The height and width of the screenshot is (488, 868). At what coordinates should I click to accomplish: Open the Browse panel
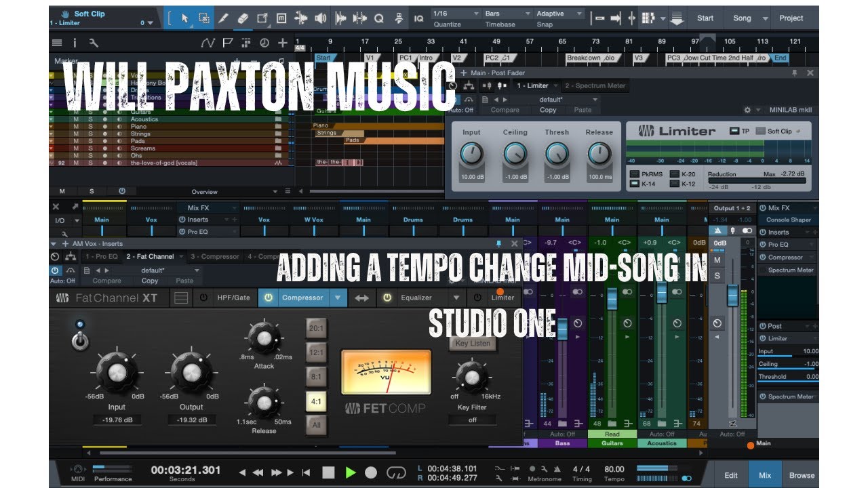[x=802, y=475]
